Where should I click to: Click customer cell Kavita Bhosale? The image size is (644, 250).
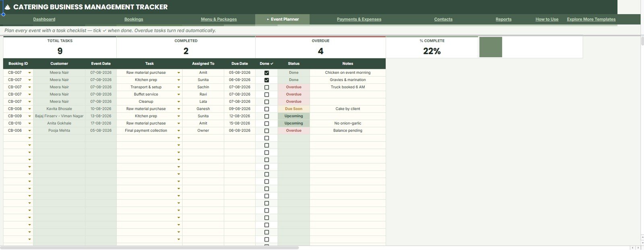coord(59,109)
